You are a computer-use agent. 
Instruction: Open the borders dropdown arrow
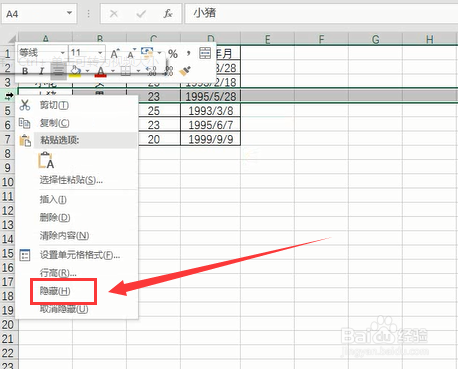[x=138, y=71]
